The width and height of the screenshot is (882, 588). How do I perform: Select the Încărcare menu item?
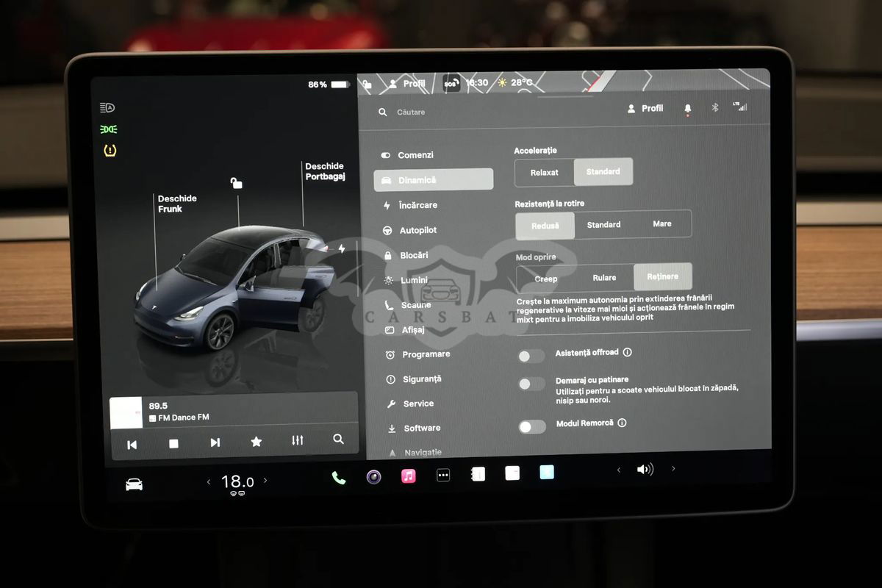click(x=417, y=205)
